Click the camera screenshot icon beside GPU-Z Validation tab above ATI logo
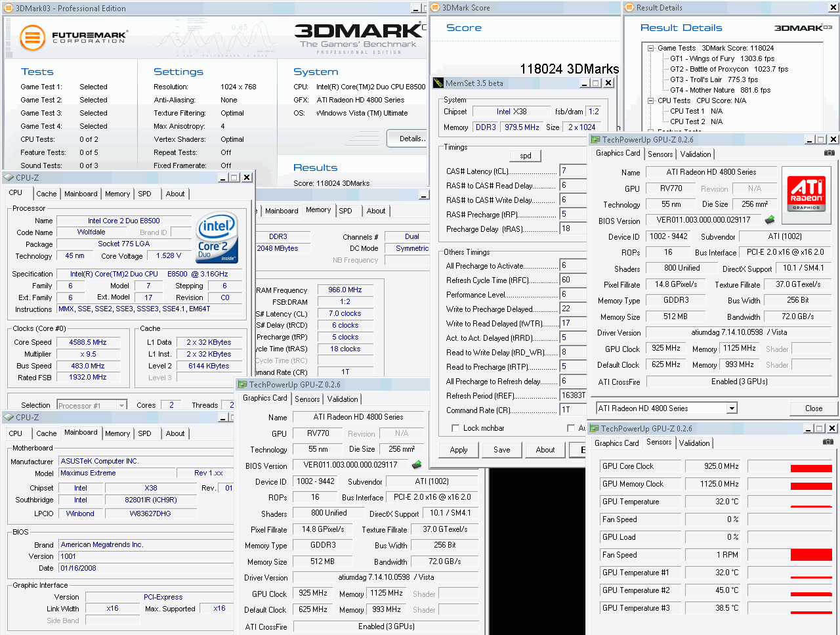This screenshot has width=840, height=635. point(829,153)
